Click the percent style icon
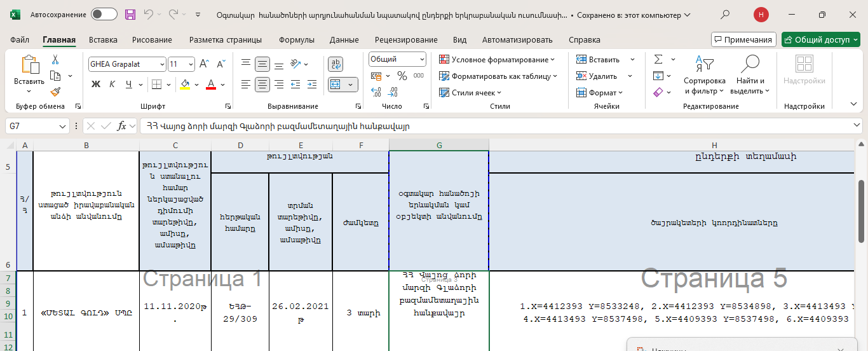This screenshot has height=351, width=868. coord(402,76)
